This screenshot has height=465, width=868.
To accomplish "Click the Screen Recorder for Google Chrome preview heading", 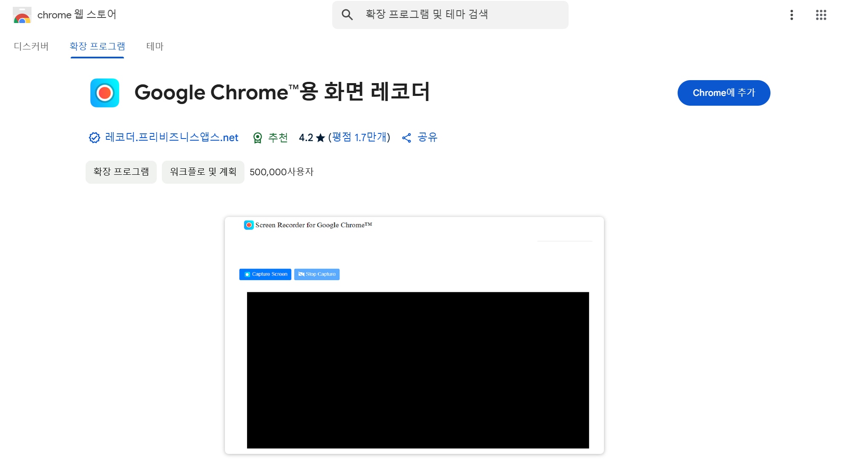I will 314,225.
